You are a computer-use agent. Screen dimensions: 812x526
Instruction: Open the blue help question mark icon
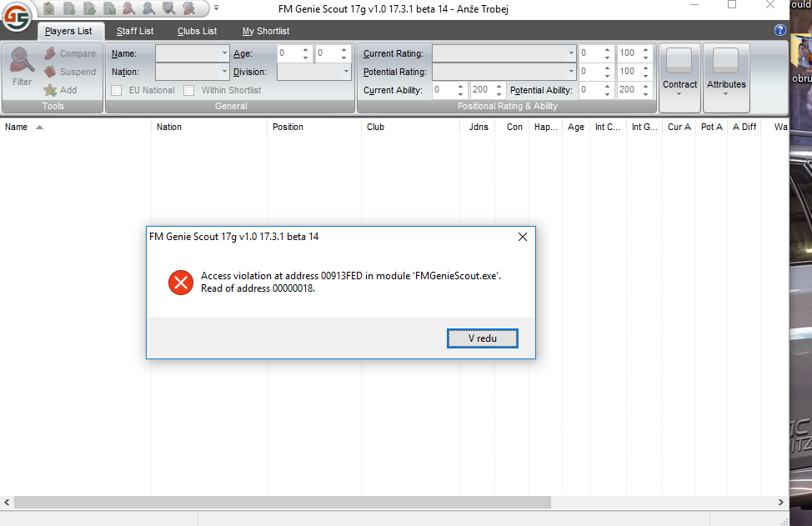click(x=780, y=30)
